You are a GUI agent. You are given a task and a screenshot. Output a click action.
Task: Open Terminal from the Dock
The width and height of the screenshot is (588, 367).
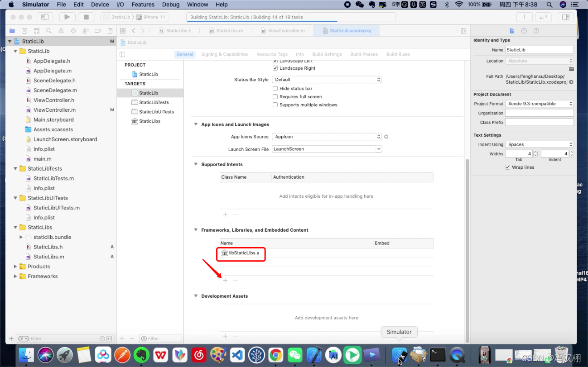click(438, 355)
